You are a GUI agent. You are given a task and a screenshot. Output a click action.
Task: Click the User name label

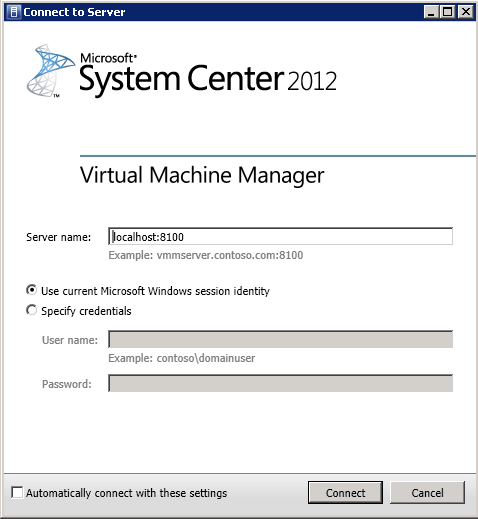click(x=70, y=340)
